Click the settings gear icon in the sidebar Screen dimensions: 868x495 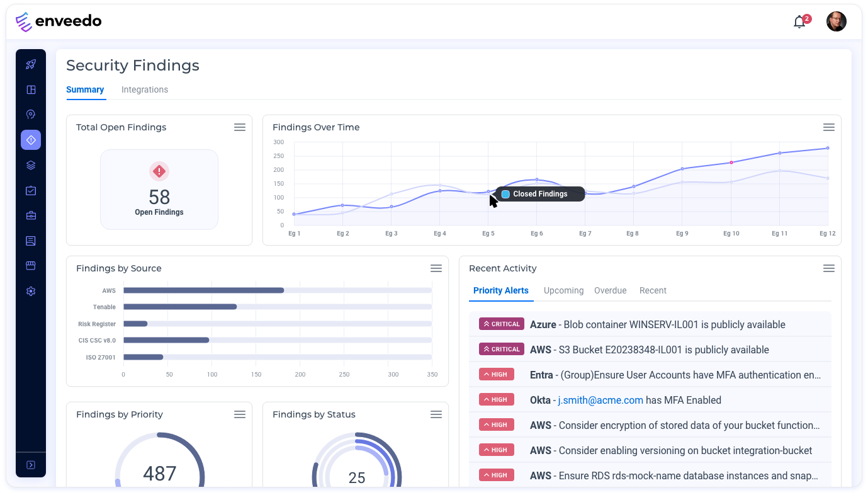[30, 291]
